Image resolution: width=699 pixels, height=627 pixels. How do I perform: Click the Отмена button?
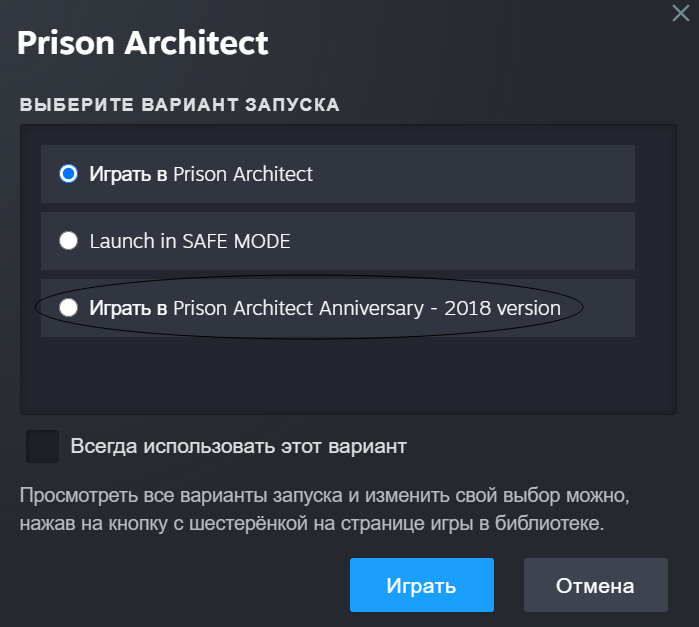[x=596, y=585]
